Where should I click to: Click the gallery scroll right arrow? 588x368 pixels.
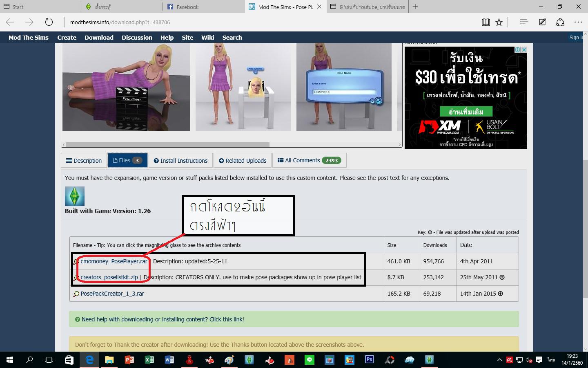[x=400, y=145]
